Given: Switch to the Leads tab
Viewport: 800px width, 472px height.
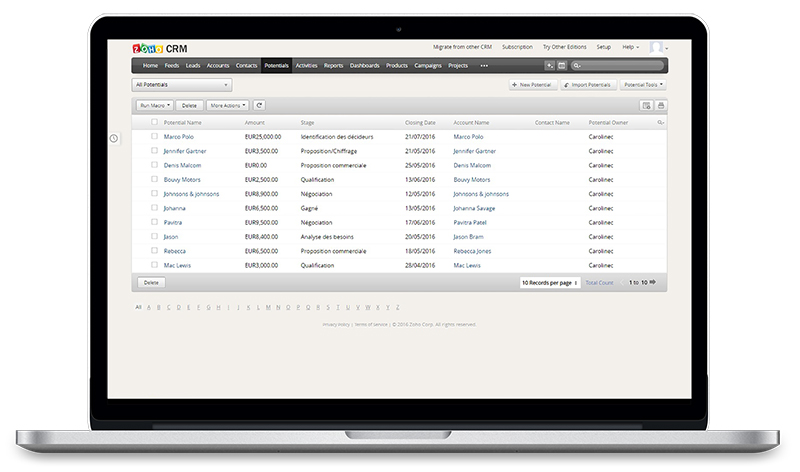Looking at the screenshot, I should point(193,66).
